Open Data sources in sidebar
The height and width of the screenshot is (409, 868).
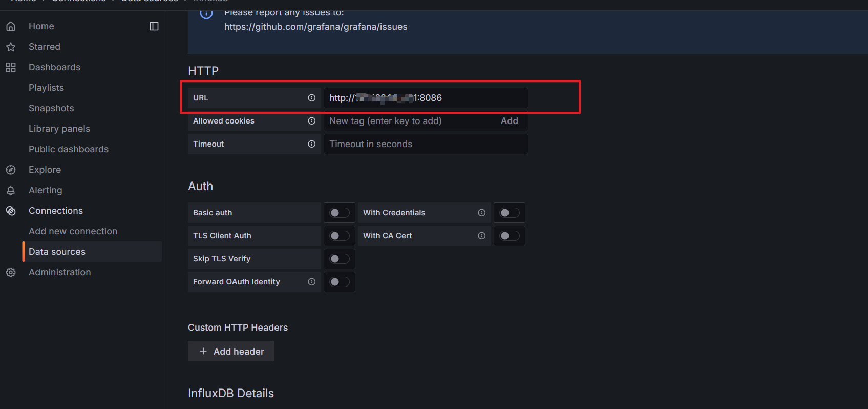[x=57, y=252]
